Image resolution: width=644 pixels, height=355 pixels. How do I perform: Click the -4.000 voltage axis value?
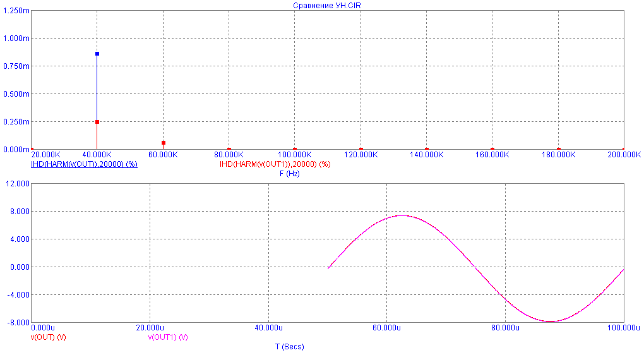pyautogui.click(x=18, y=295)
